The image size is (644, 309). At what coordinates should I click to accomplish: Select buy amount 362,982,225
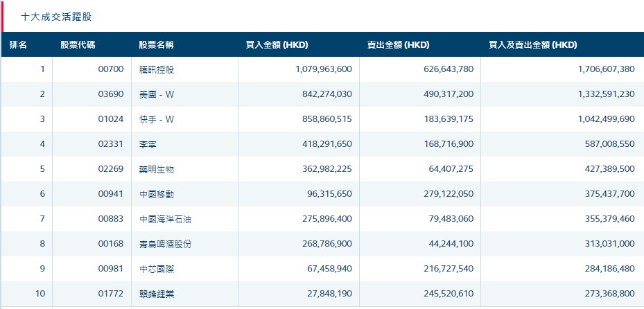click(327, 169)
